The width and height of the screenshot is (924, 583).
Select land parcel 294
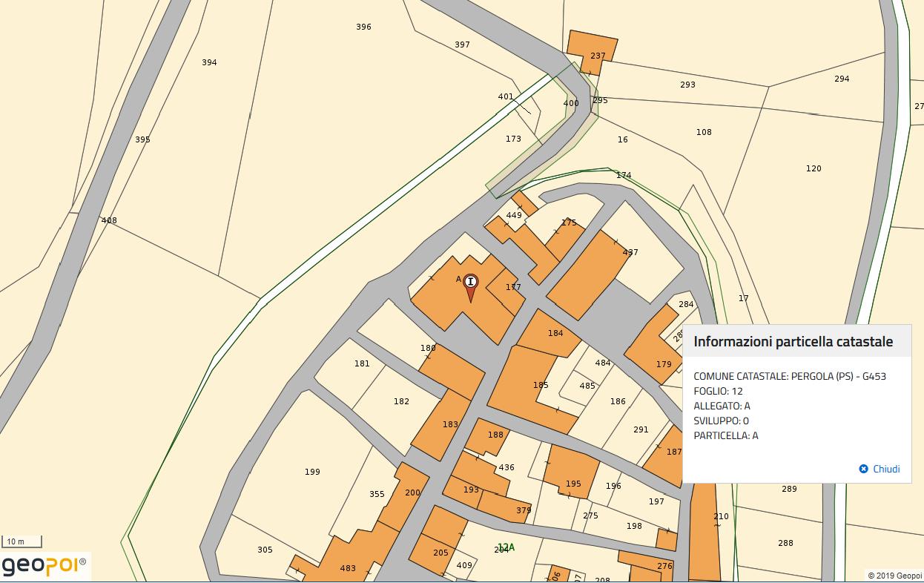[842, 79]
